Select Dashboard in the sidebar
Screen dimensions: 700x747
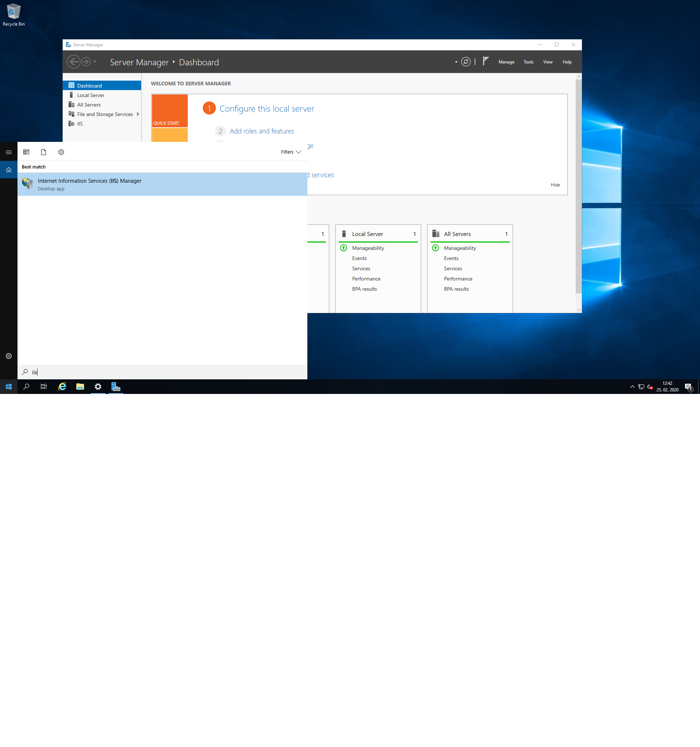point(102,86)
